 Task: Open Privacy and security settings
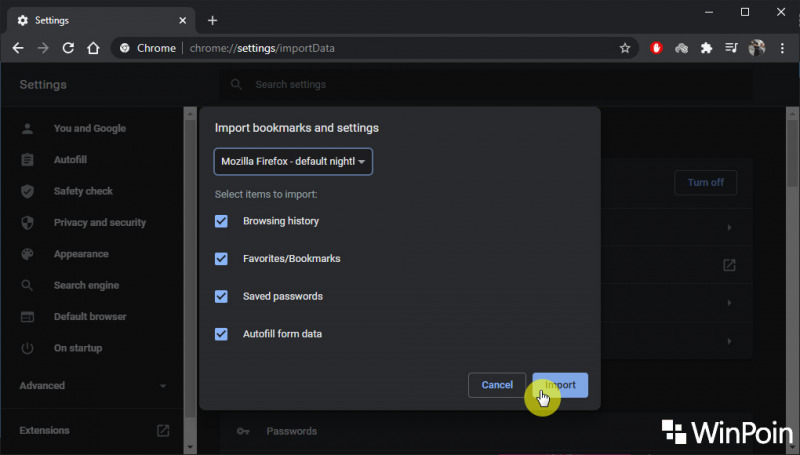click(x=100, y=222)
